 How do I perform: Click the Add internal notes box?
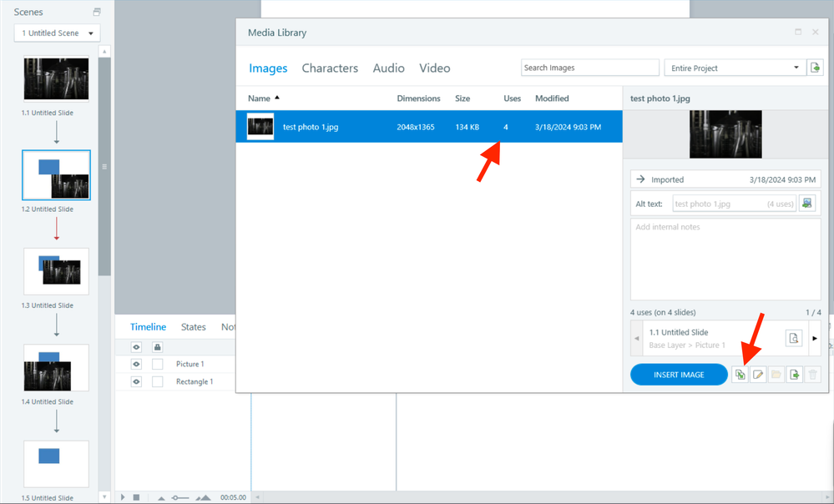(x=725, y=259)
